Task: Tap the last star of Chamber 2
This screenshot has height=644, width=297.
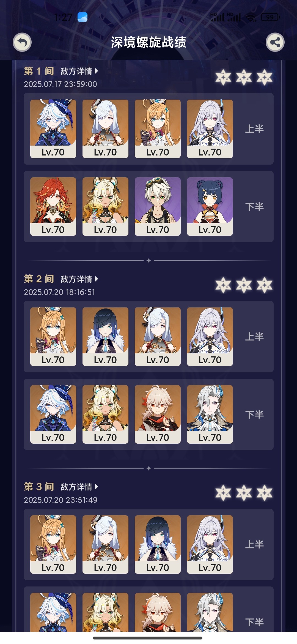Action: tap(265, 285)
